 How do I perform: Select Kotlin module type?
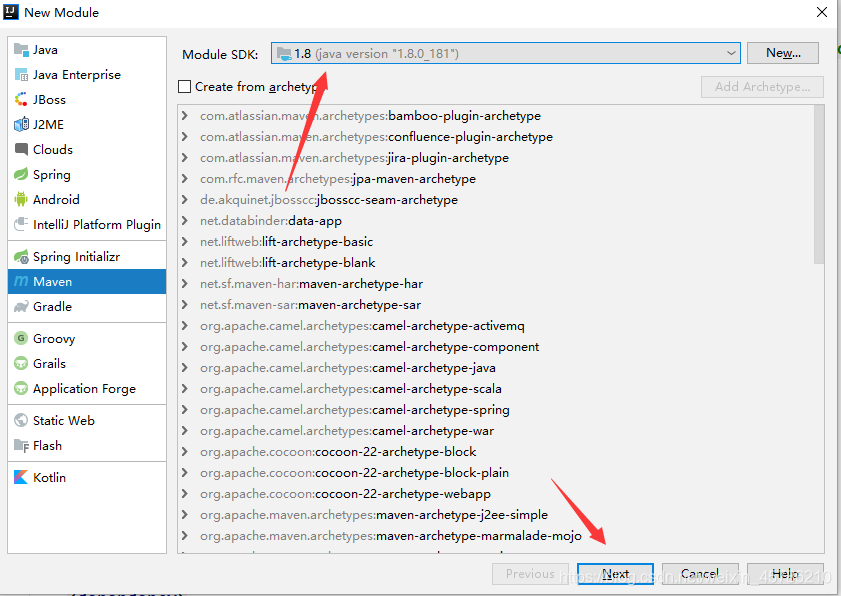pos(87,477)
